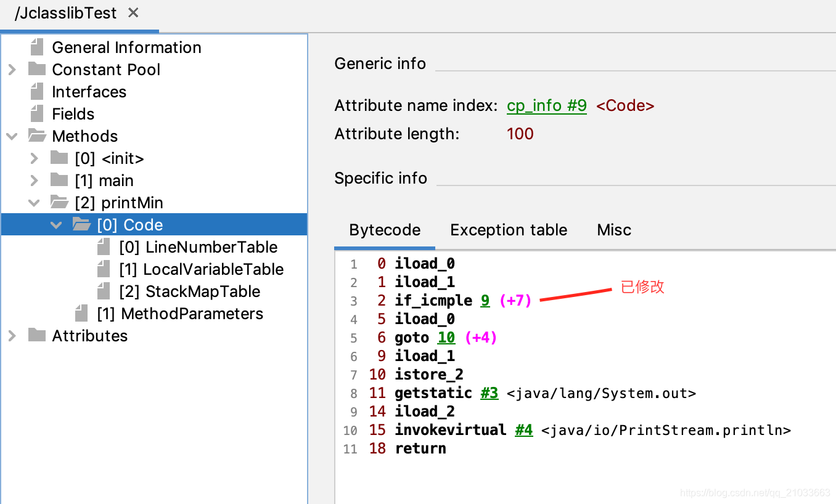The height and width of the screenshot is (504, 836).
Task: Click the iload_2 instruction
Action: [425, 412]
